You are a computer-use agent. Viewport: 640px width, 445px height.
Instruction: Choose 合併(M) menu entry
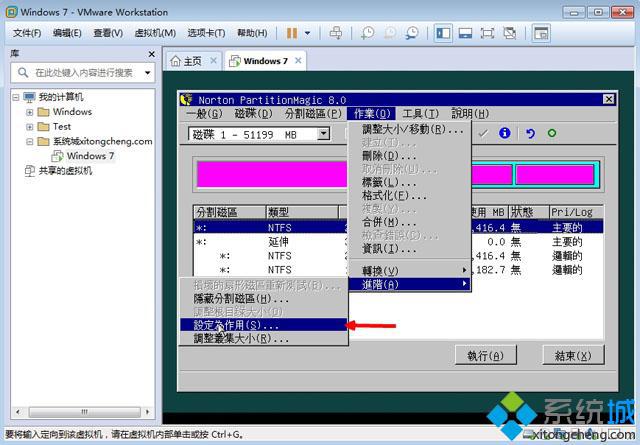pos(409,222)
